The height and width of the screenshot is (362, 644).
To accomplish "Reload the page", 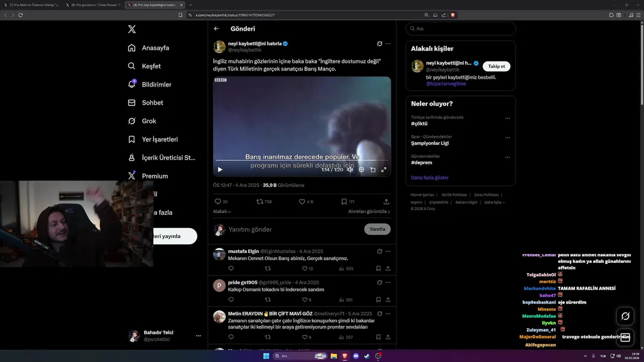I will (x=21, y=15).
